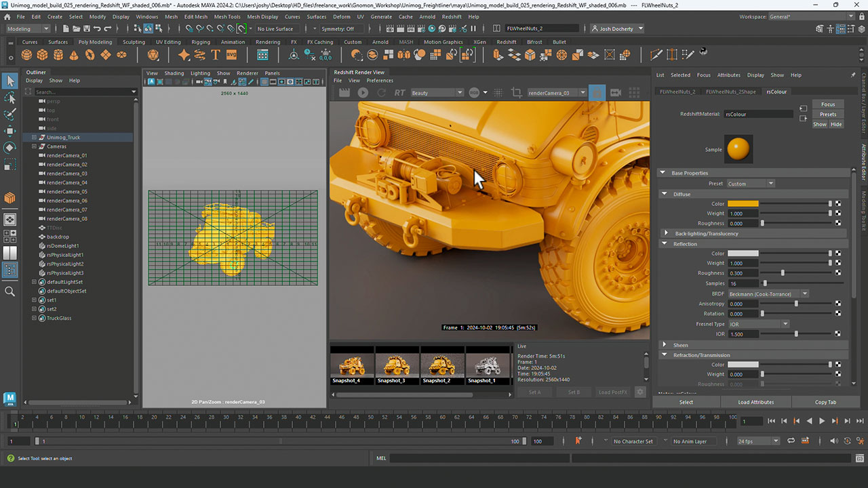Click the Load Attributes button
This screenshot has width=868, height=488.
pyautogui.click(x=755, y=402)
